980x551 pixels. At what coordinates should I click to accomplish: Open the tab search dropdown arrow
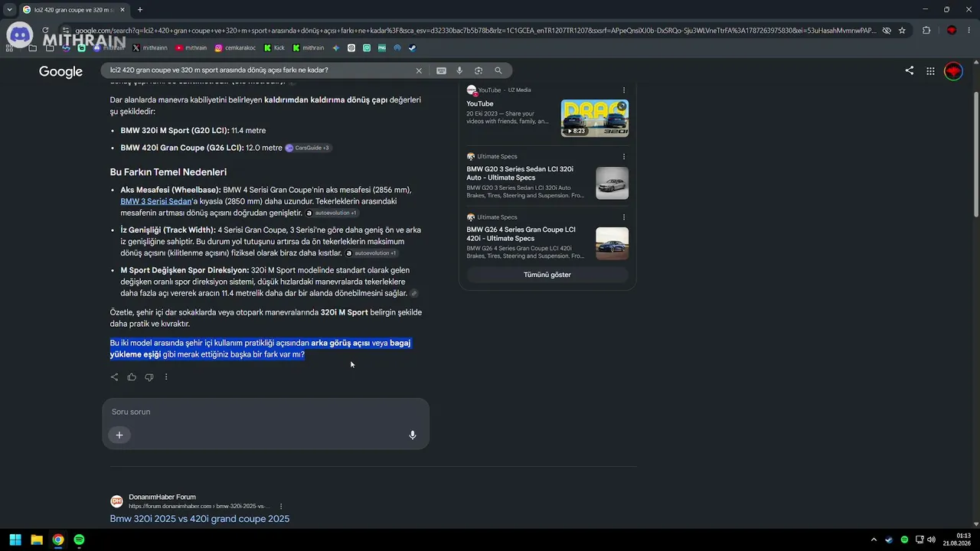[9, 9]
